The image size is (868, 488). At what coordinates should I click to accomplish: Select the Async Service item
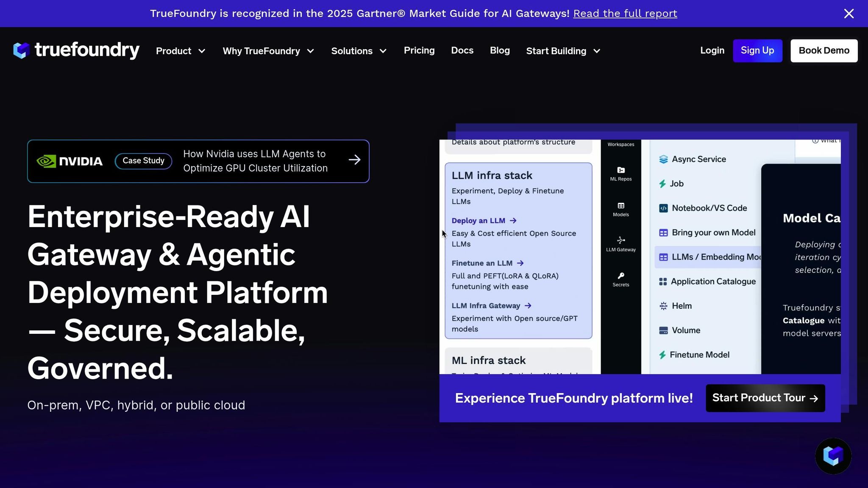tap(698, 159)
